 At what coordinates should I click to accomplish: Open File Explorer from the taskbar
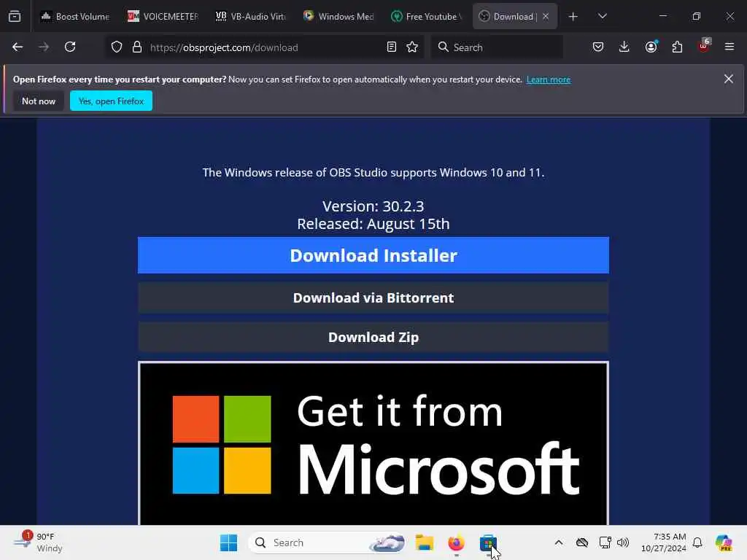coord(424,542)
